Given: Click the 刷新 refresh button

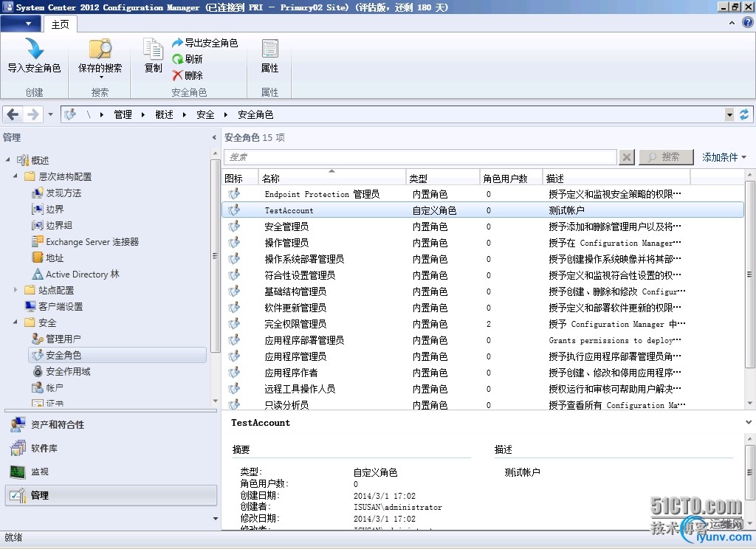Looking at the screenshot, I should coord(188,59).
